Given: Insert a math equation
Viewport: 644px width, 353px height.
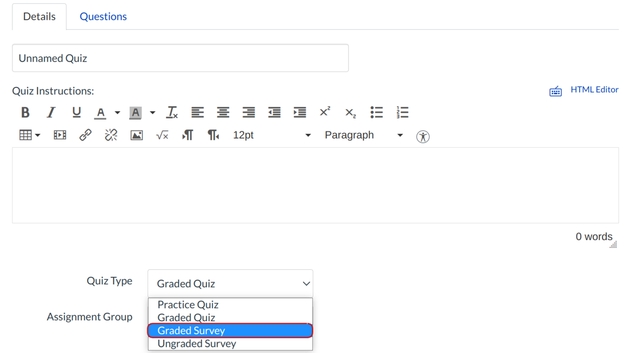Looking at the screenshot, I should click(162, 135).
